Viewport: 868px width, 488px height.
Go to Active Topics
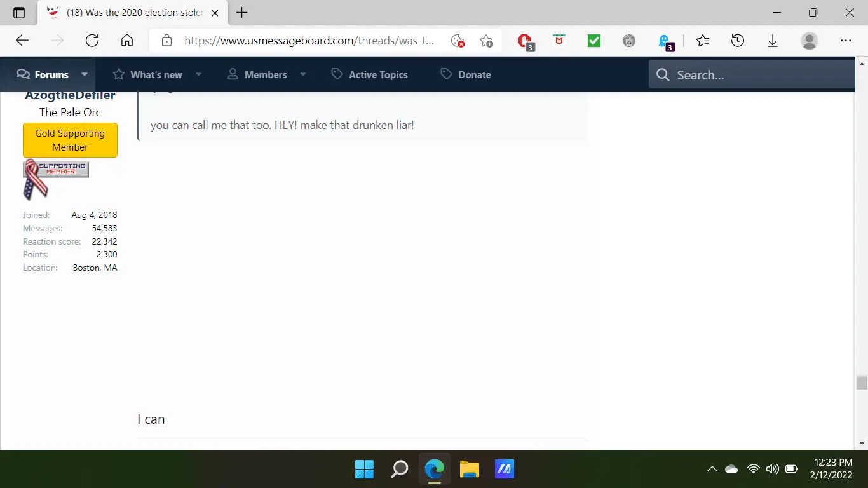tap(369, 74)
